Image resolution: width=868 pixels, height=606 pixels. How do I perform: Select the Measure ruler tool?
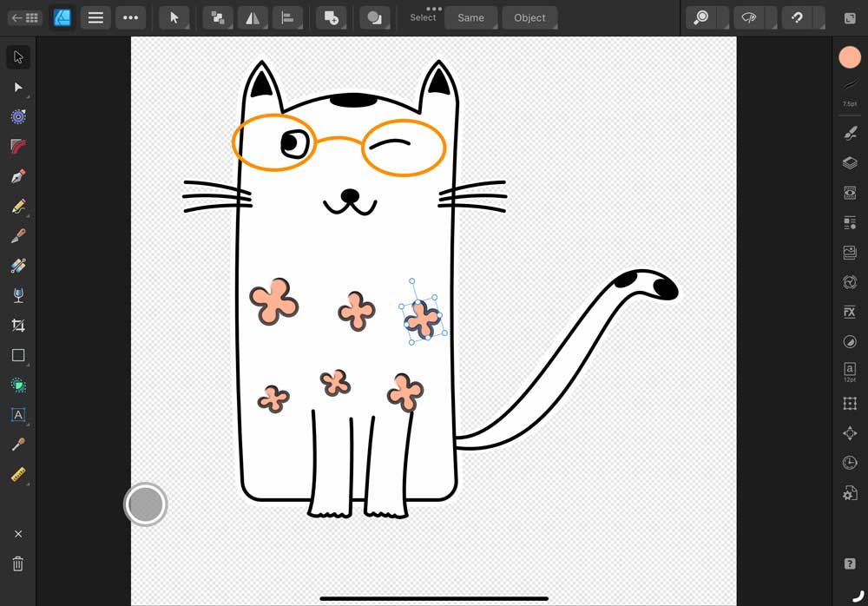tap(18, 475)
